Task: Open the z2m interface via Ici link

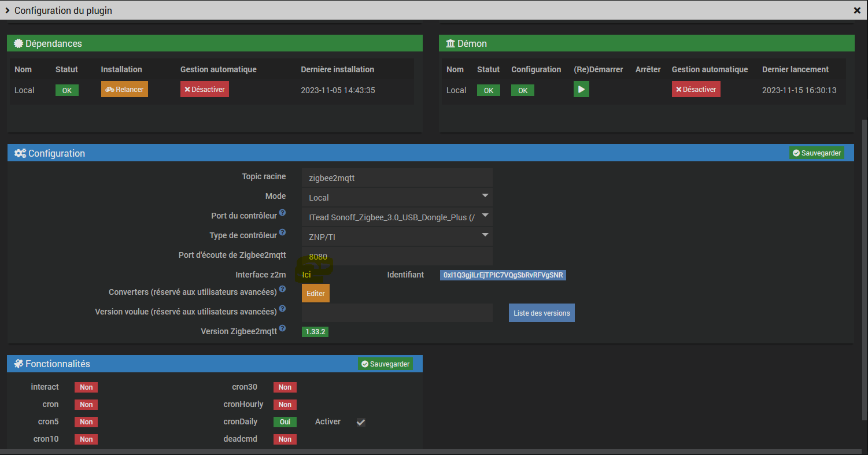Action: pyautogui.click(x=306, y=275)
